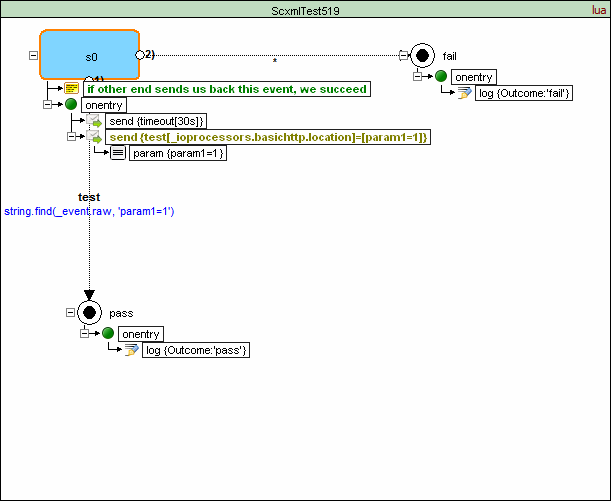Collapse the s0 state node
Screen dimensions: 613x503
coord(33,56)
